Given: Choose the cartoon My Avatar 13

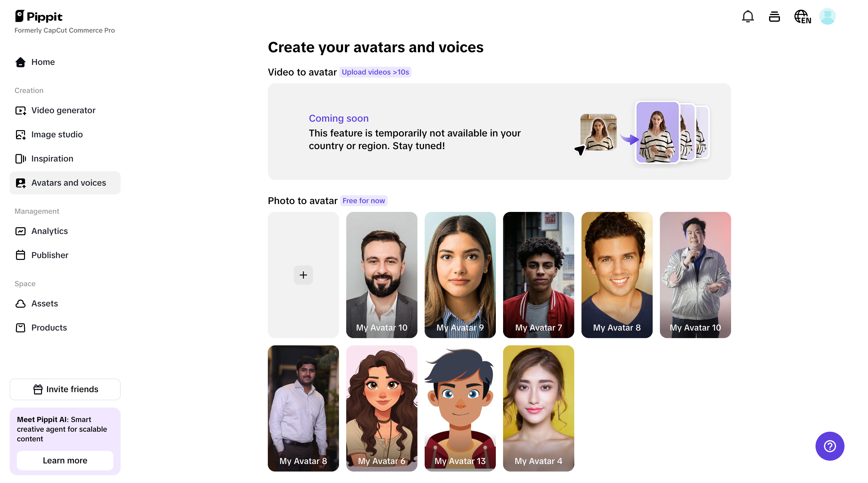Looking at the screenshot, I should (460, 408).
